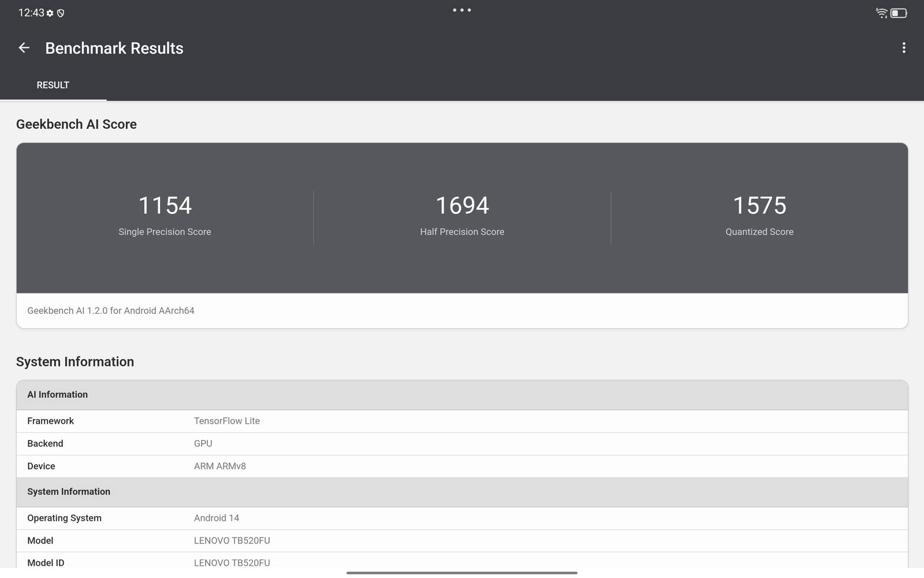Tap the bottom navigation gesture bar
The height and width of the screenshot is (578, 924).
[462, 573]
